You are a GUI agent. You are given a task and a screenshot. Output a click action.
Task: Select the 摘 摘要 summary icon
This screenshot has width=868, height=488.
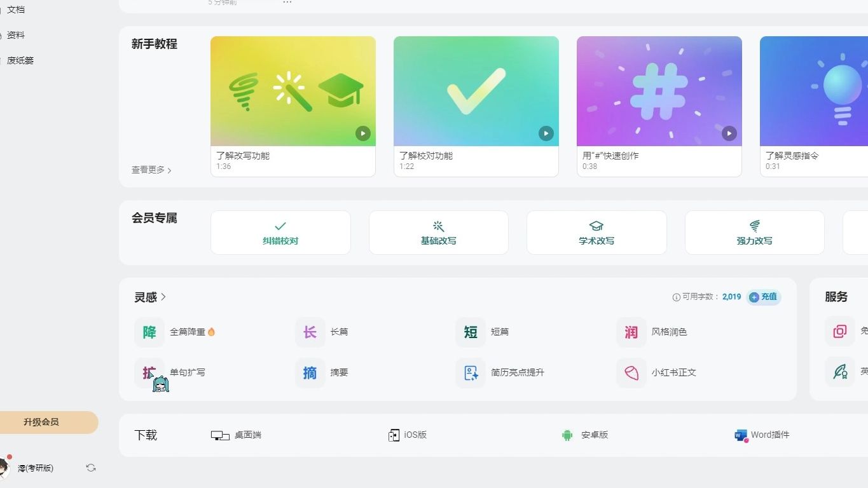tap(310, 372)
